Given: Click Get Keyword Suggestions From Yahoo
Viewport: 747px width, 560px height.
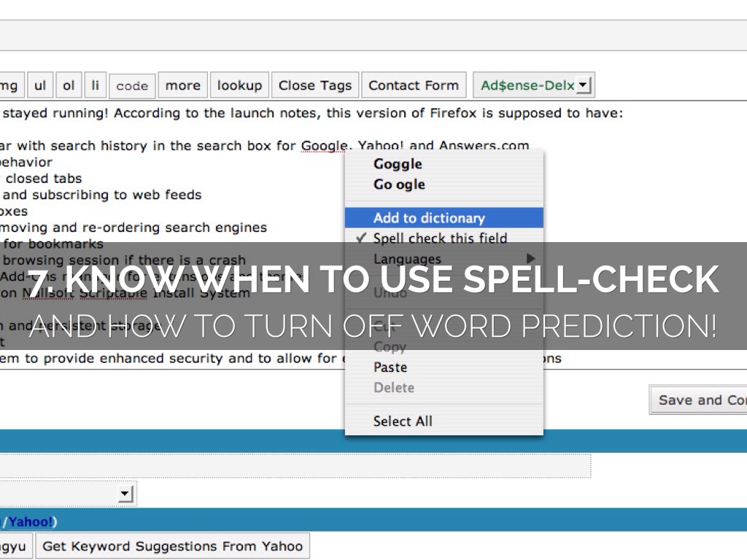Looking at the screenshot, I should pyautogui.click(x=172, y=546).
